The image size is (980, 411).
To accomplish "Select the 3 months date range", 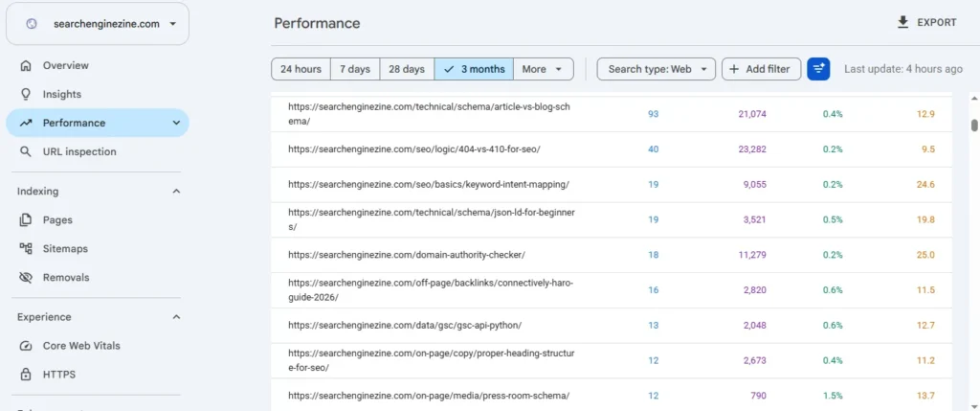I will pyautogui.click(x=474, y=69).
